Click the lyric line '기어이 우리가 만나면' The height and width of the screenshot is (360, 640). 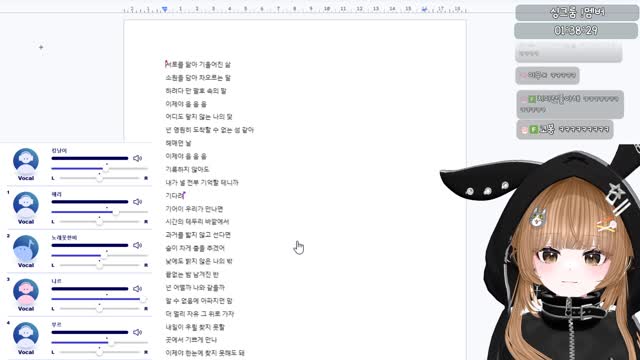[x=194, y=209]
